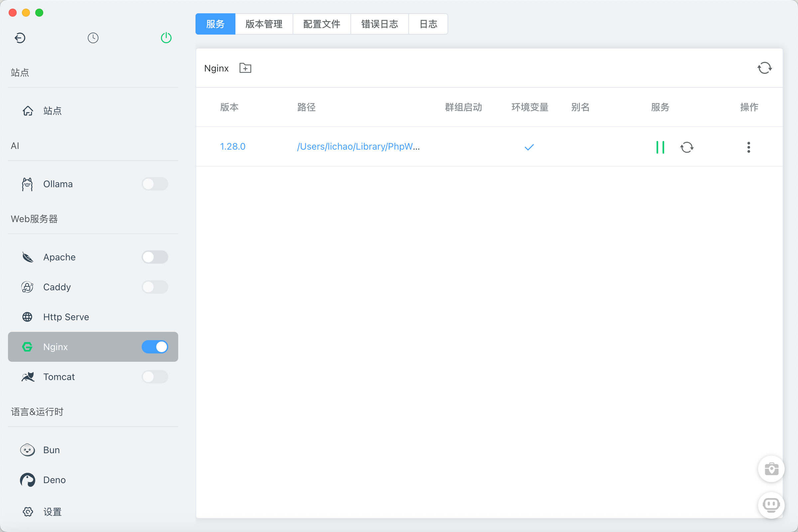Select Bun in the sidebar
Screen dimensions: 798x532
[x=93, y=450]
